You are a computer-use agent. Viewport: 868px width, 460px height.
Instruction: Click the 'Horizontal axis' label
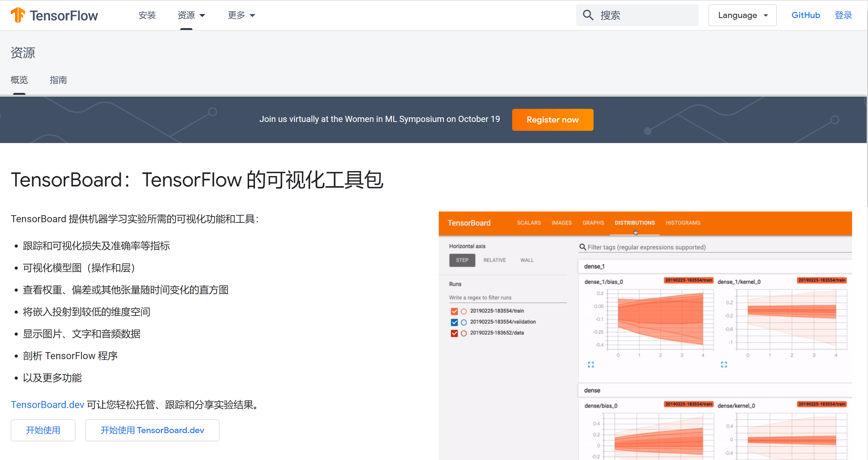tap(467, 246)
